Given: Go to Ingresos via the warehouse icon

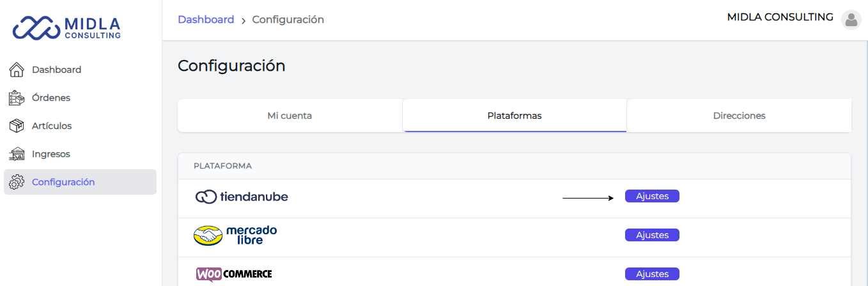Looking at the screenshot, I should [x=17, y=154].
